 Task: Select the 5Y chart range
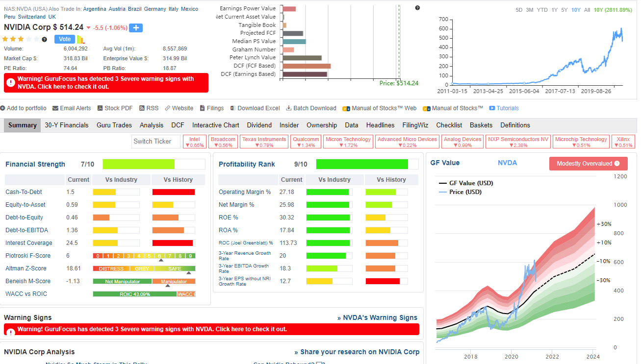tap(564, 10)
